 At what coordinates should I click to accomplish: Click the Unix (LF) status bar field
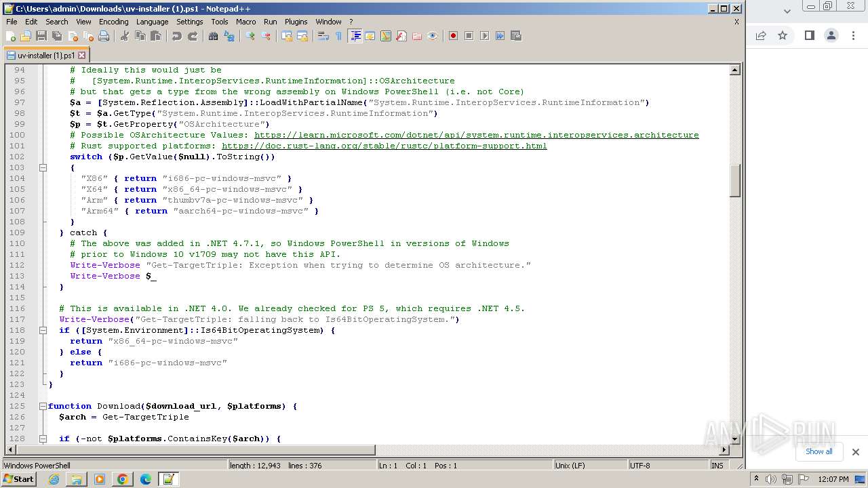(589, 466)
